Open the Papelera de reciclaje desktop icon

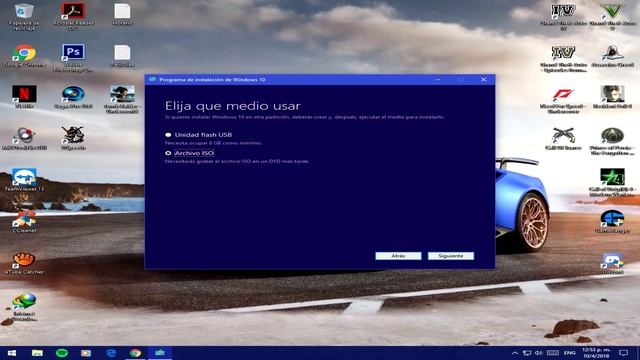point(24,16)
